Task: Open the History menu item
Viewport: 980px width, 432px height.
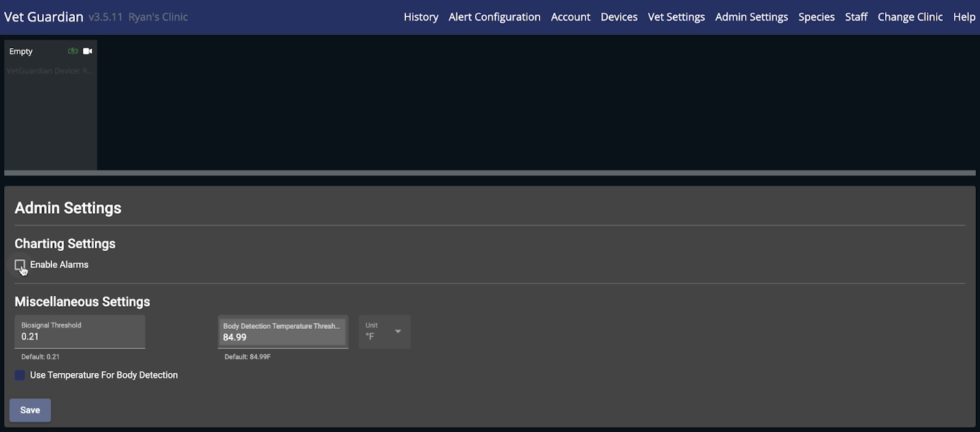Action: (421, 17)
